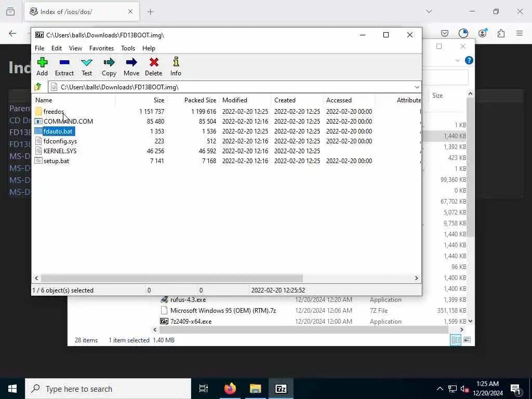
Task: Select KERNEL.SYS in the file list
Action: tap(60, 151)
